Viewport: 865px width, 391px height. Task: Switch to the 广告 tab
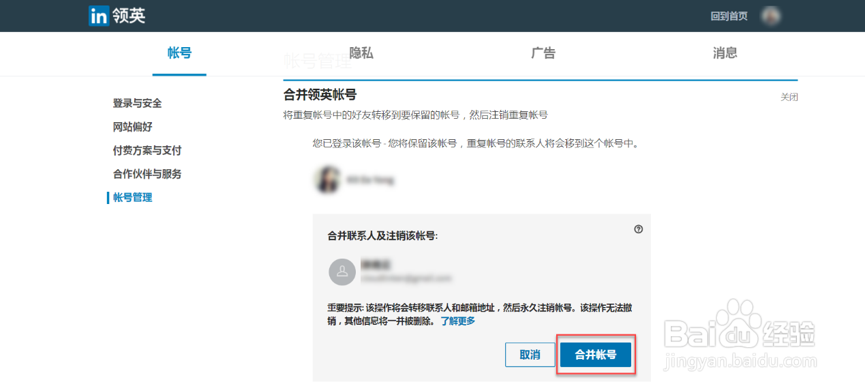pos(543,53)
